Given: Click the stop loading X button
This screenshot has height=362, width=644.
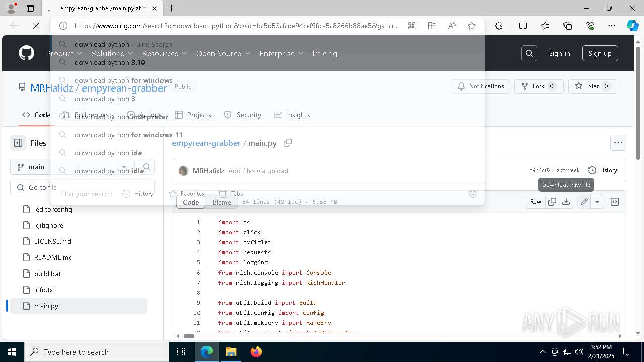Looking at the screenshot, I should pyautogui.click(x=36, y=26).
